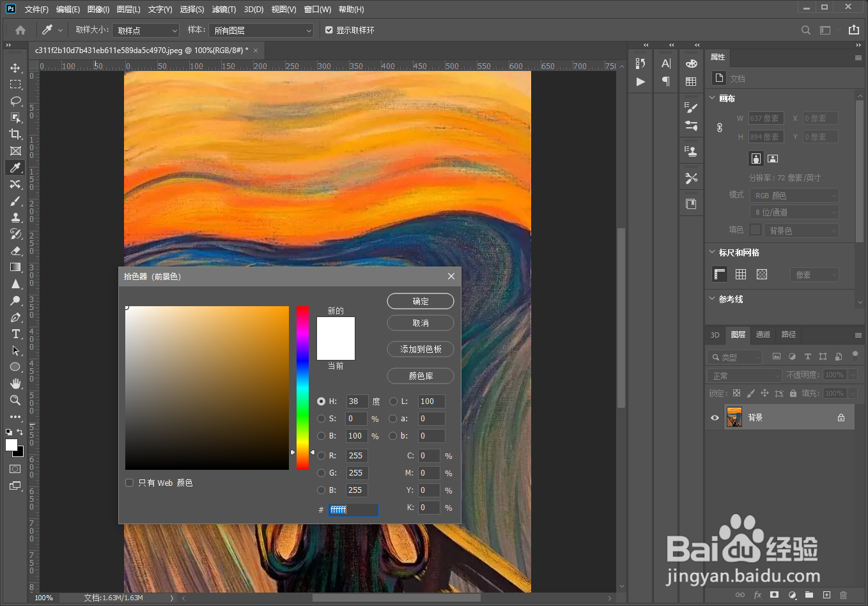Open the 窗口(W) menu

(318, 9)
